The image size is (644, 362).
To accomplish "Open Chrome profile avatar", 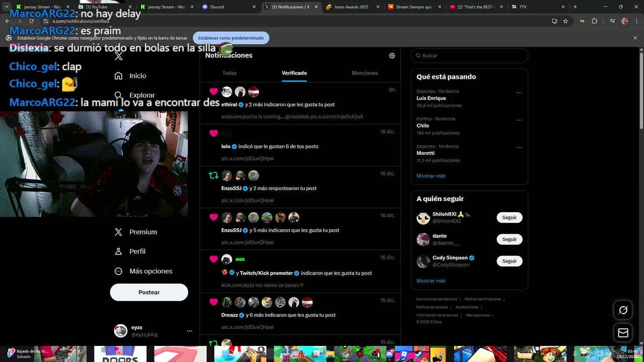I will pos(624,21).
